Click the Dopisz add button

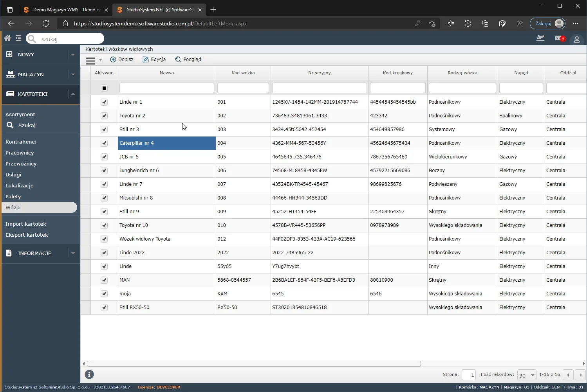pos(122,59)
